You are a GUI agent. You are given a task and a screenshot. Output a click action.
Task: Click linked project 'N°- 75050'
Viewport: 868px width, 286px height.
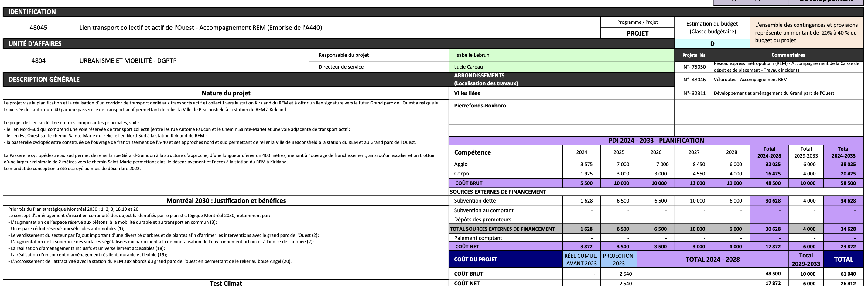point(695,67)
